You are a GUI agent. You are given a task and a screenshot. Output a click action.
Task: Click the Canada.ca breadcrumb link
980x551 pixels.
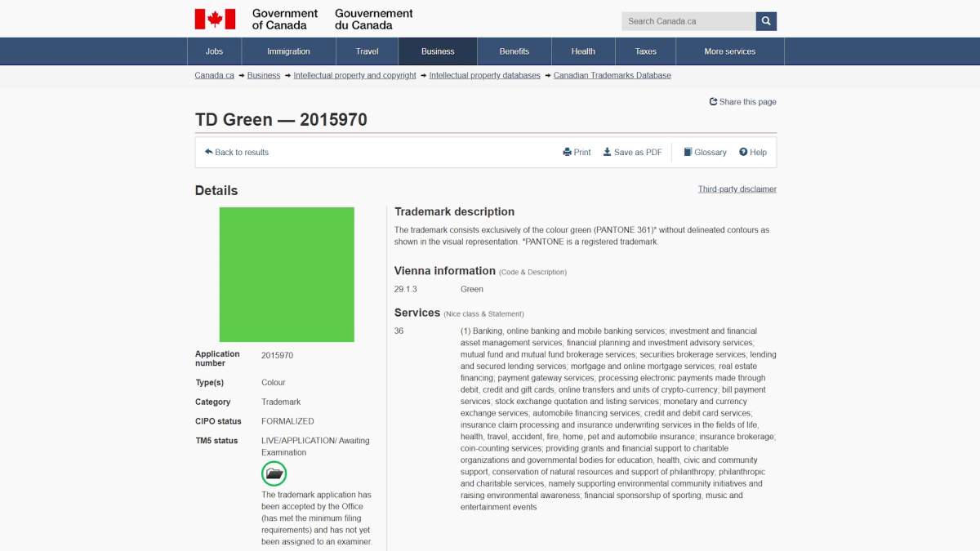214,75
